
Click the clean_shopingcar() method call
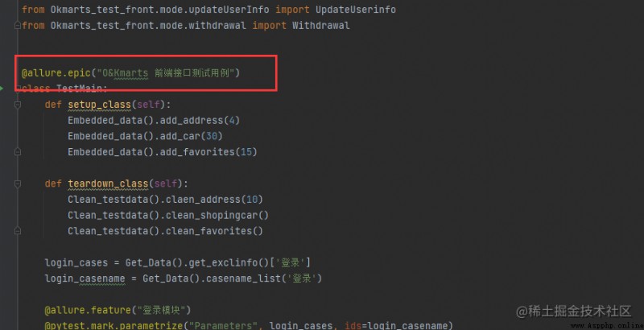[214, 215]
